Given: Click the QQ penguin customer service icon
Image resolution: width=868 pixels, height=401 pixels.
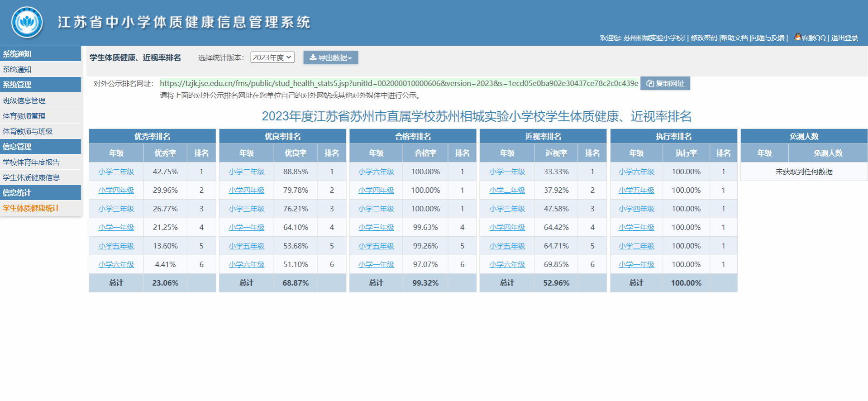Looking at the screenshot, I should coord(798,37).
